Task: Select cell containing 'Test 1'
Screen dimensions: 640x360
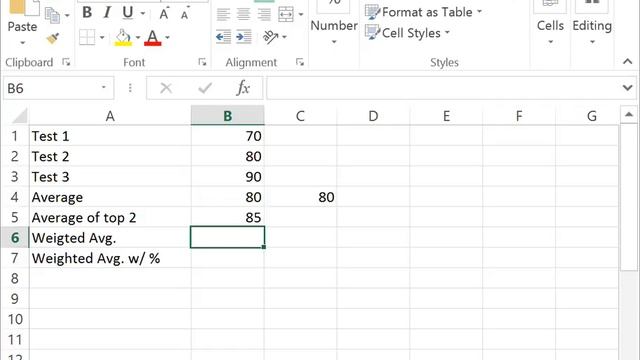Action: click(110, 136)
